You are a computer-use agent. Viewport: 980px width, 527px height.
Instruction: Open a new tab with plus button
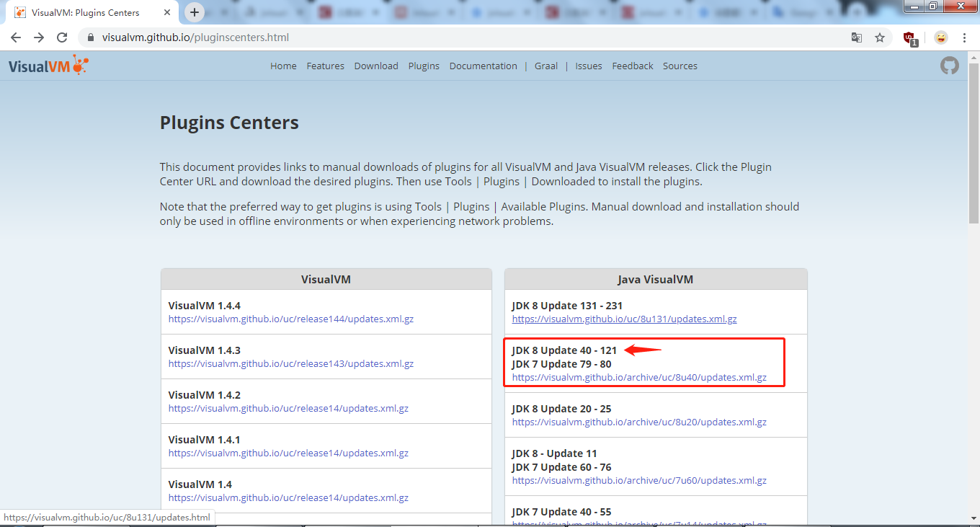[x=195, y=12]
